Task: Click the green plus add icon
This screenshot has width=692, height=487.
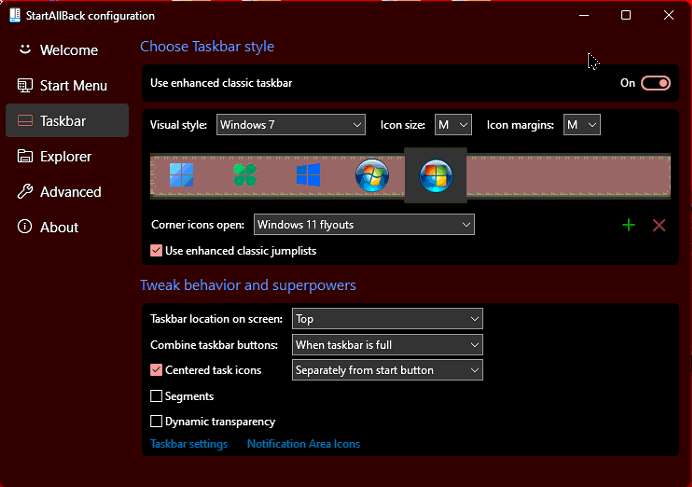Action: [628, 225]
